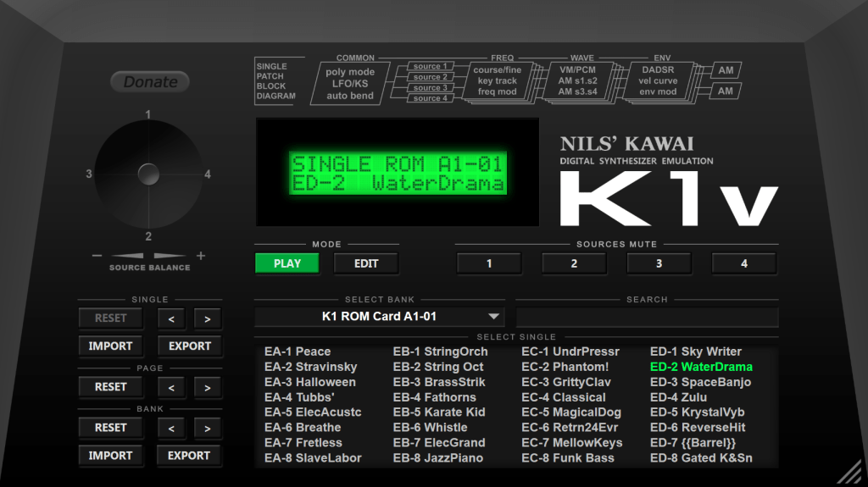The height and width of the screenshot is (487, 868).
Task: Open the FREQ block in the patch diagram
Action: (497, 81)
